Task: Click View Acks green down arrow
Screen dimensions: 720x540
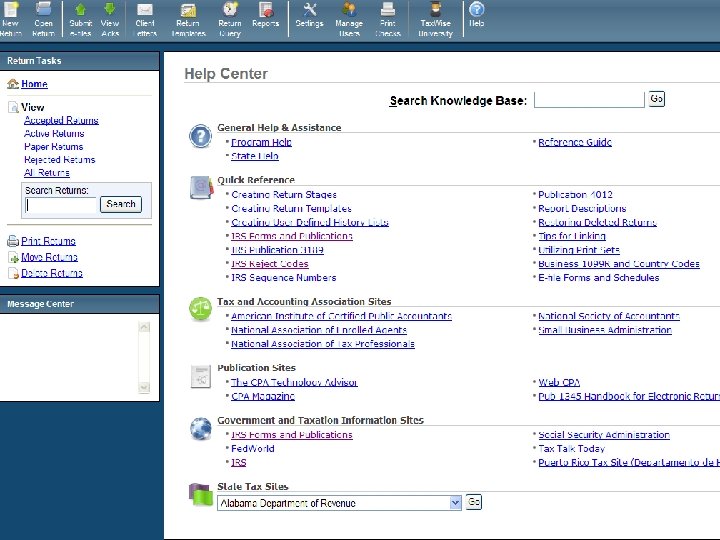Action: [110, 9]
